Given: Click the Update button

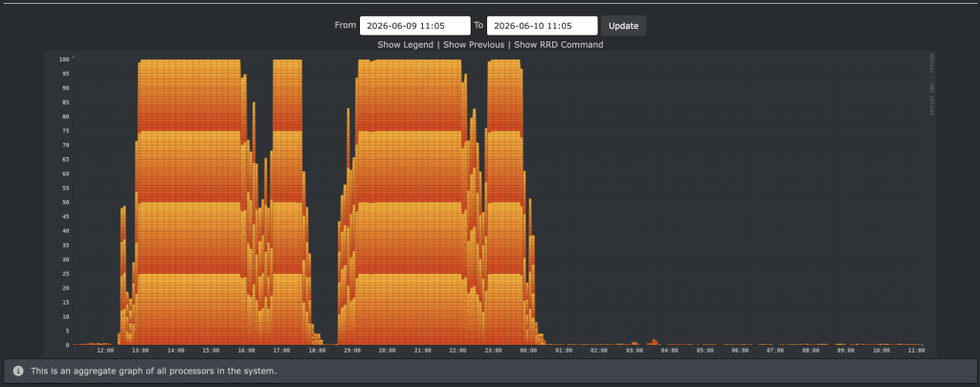Looking at the screenshot, I should [623, 26].
